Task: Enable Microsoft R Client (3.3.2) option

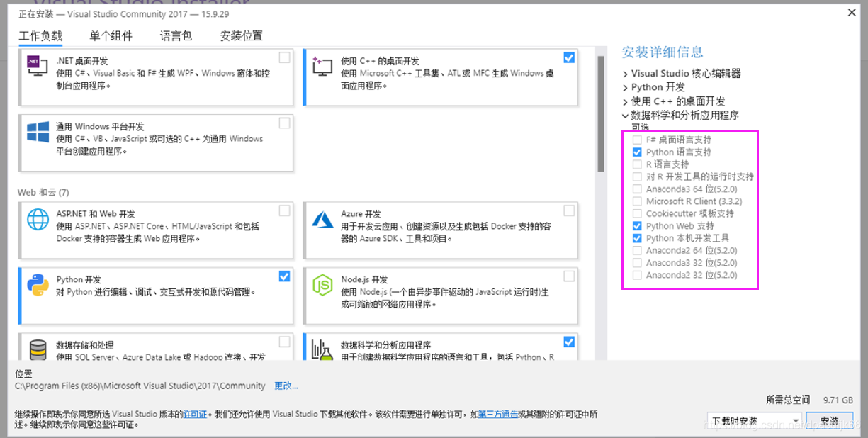Action: (637, 201)
